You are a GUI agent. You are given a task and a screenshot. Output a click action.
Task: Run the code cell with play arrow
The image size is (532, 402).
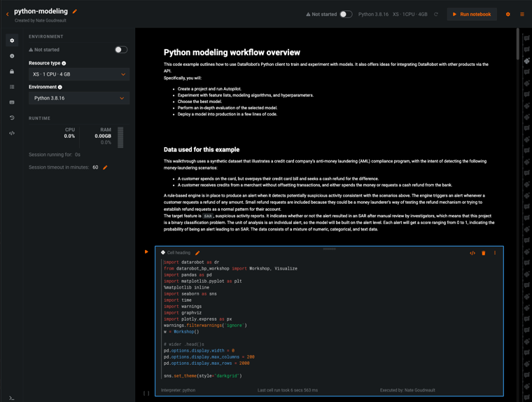[x=146, y=252]
